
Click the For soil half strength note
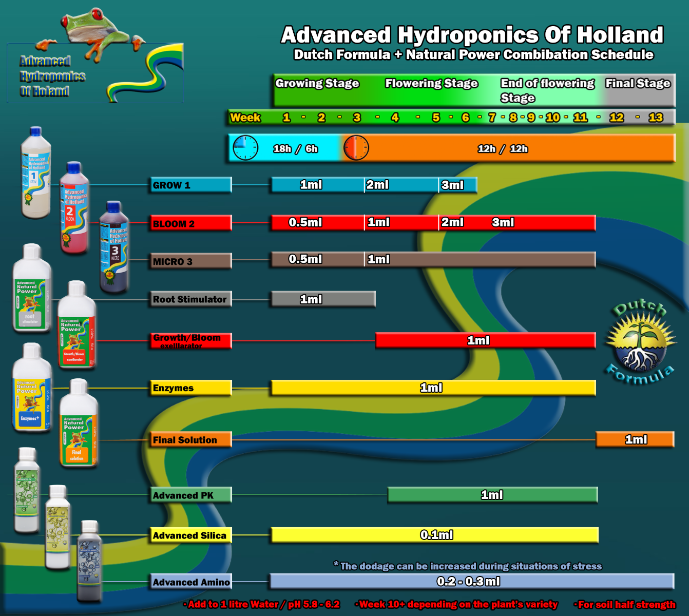coord(625,604)
